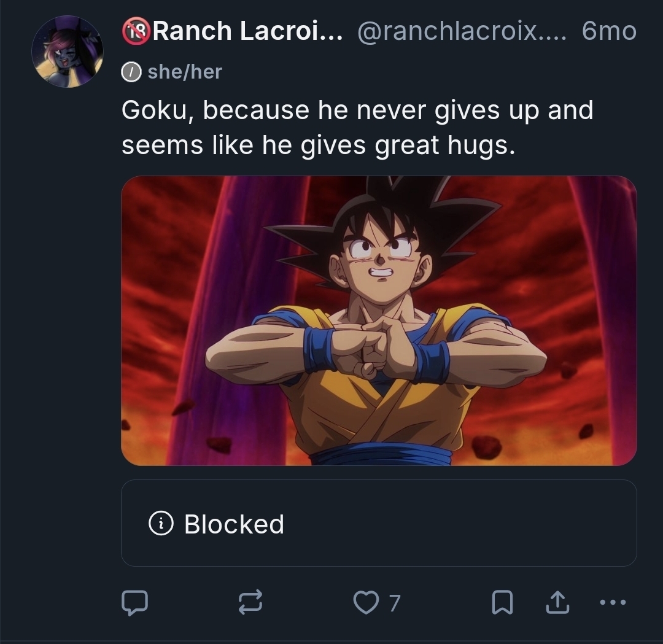Click the she/her label text
The width and height of the screenshot is (663, 644).
pos(185,72)
